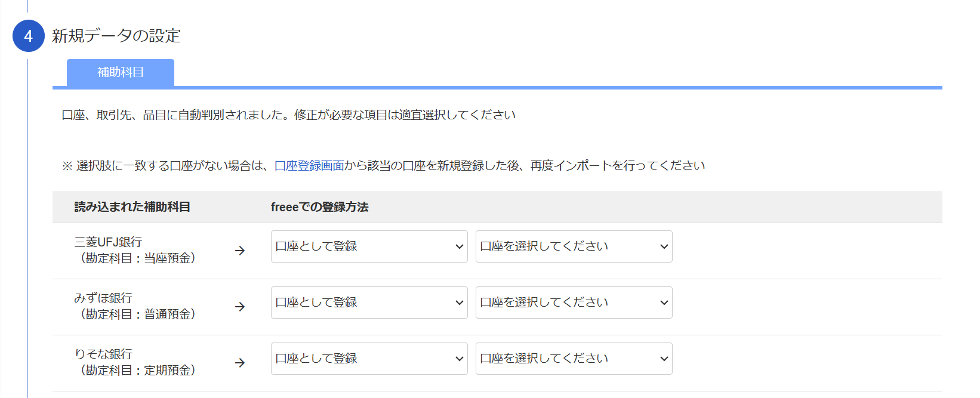Image resolution: width=980 pixels, height=398 pixels.
Task: Click the arrow icon in みずほ銀行 row
Action: (240, 307)
